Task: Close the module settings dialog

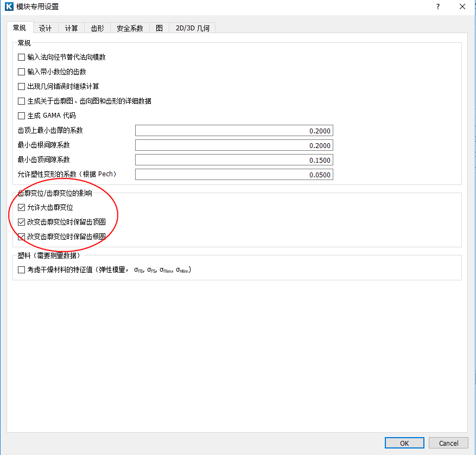Action: [x=462, y=7]
